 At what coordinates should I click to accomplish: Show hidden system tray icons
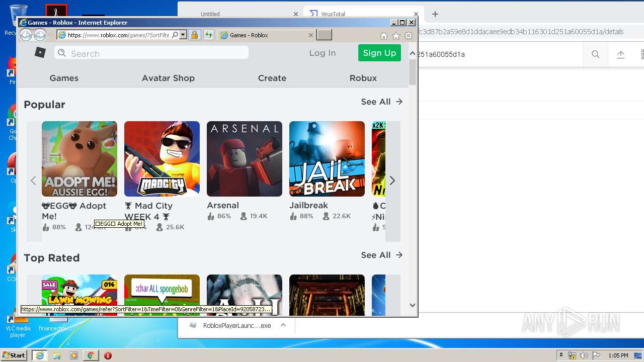click(x=561, y=355)
